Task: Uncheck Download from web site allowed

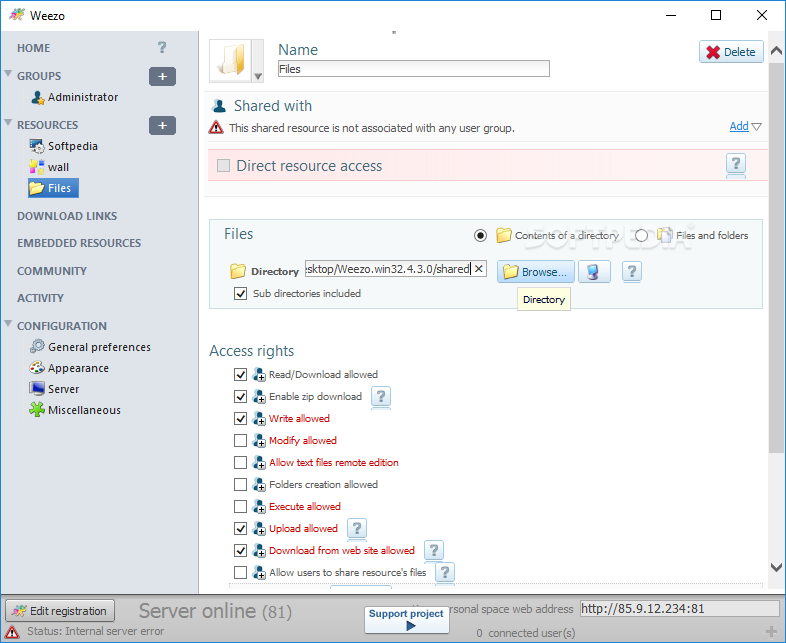Action: click(241, 550)
